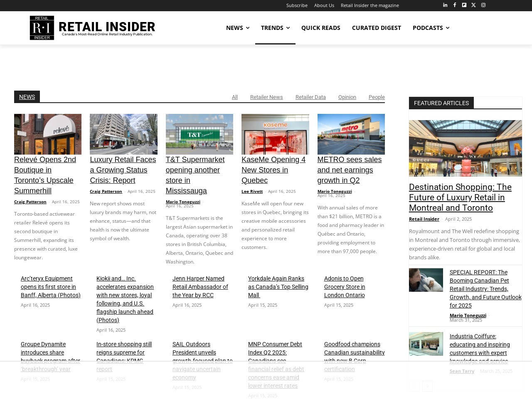Open the Industria Coiffure article thumbnail

tap(426, 344)
